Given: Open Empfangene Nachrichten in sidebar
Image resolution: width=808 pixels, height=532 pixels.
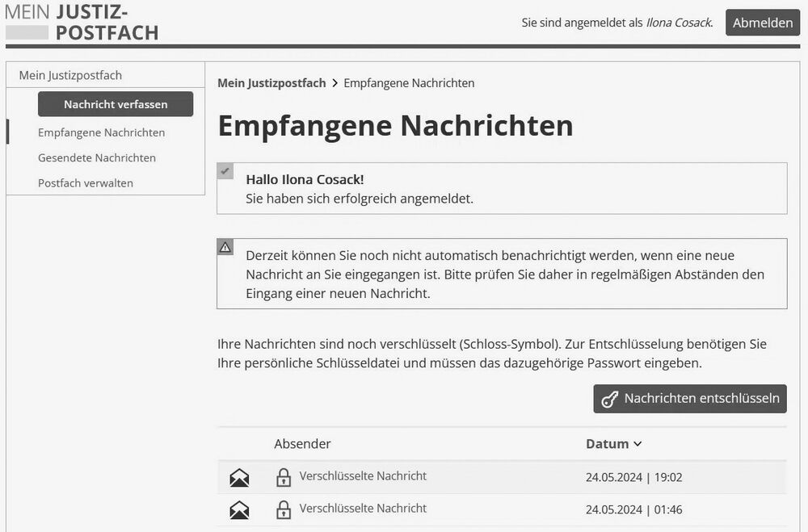Looking at the screenshot, I should [x=102, y=132].
